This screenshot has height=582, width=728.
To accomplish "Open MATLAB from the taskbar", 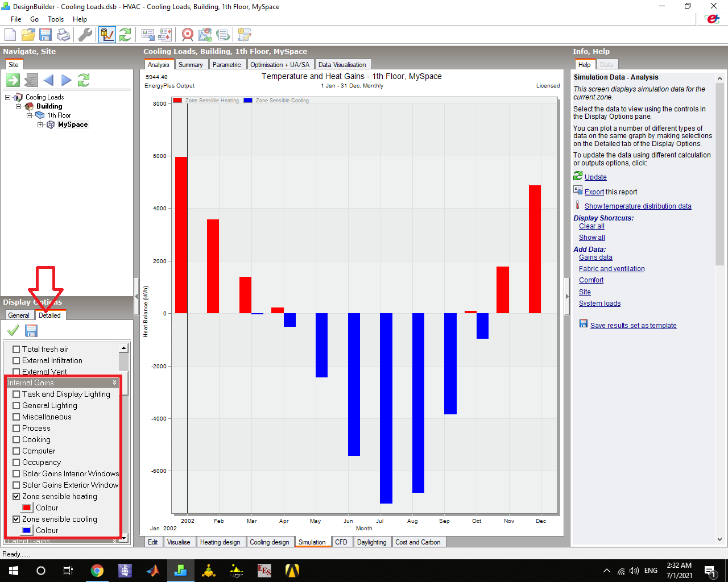I will click(153, 571).
